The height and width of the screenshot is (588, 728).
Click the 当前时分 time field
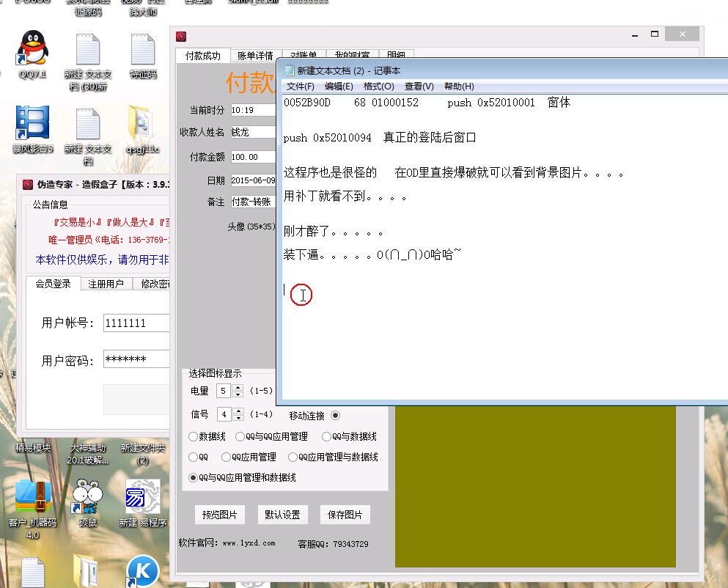pos(254,110)
